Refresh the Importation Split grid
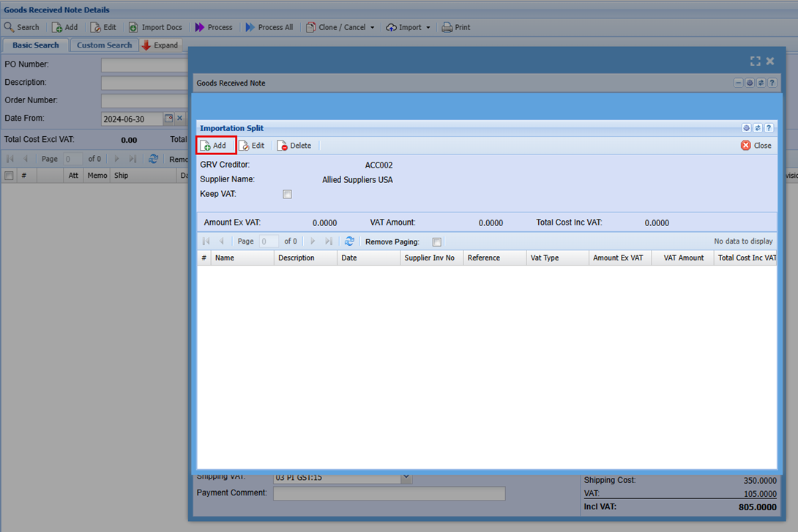The image size is (798, 532). pos(349,241)
